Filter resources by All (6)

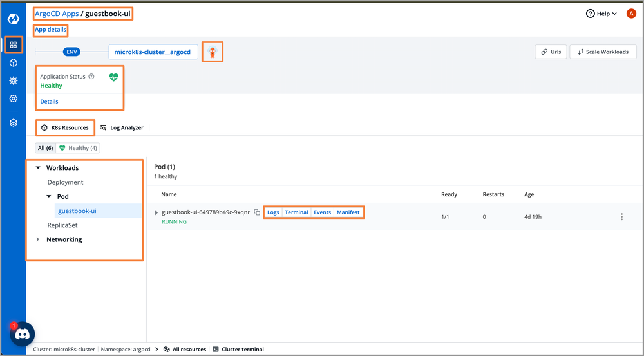[45, 148]
